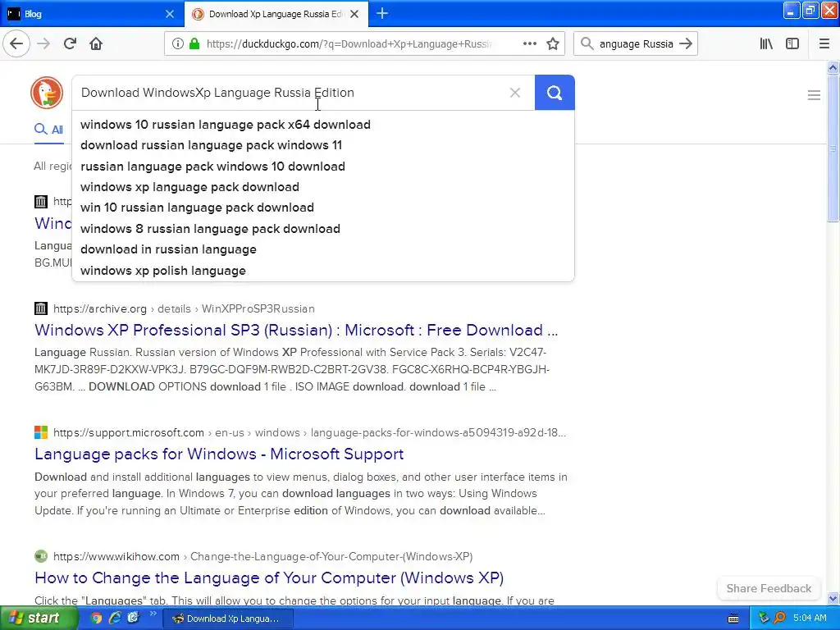840x630 pixels.
Task: Click the archive.org WinXPProSP3Russian URL
Action: click(x=184, y=309)
